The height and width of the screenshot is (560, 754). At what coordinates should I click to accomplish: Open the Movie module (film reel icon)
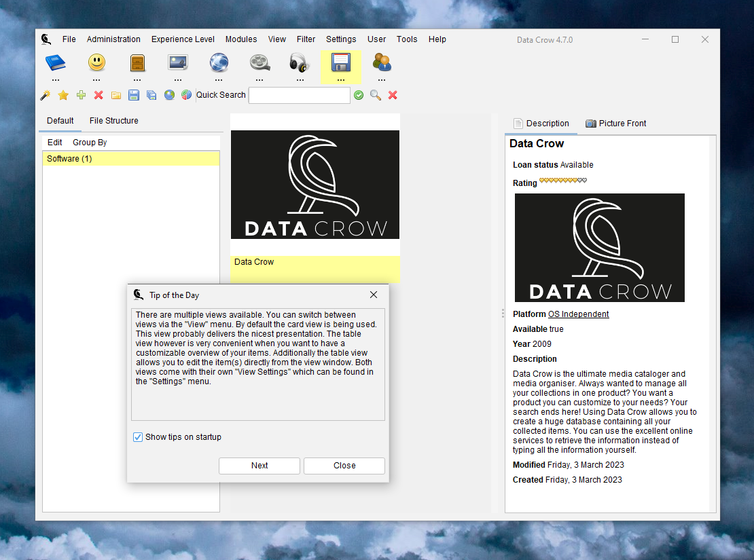click(x=259, y=63)
